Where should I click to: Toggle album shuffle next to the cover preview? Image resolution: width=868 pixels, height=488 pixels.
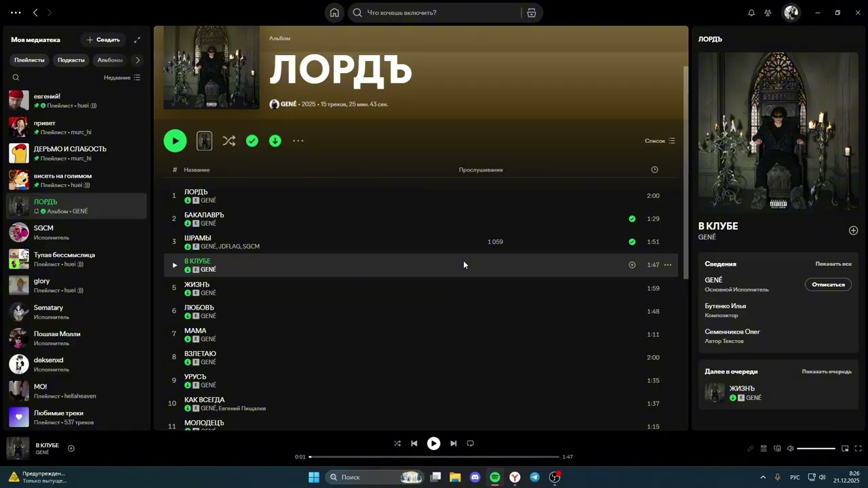point(229,141)
